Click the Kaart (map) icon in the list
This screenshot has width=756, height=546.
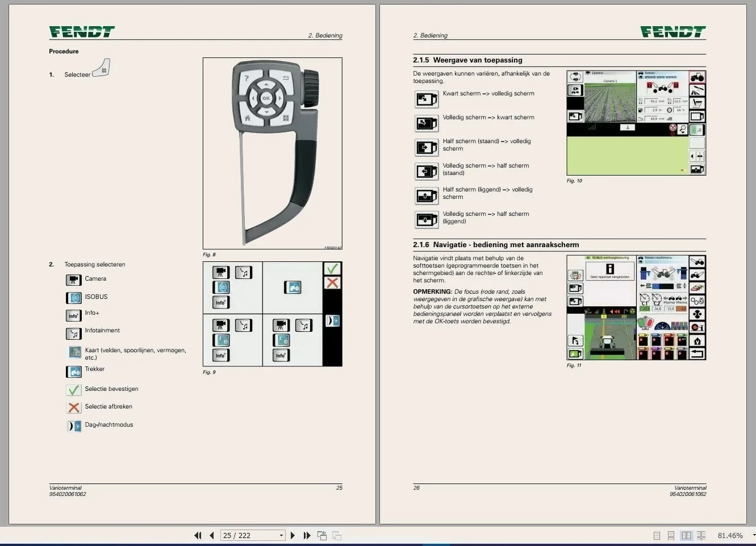[x=75, y=352]
